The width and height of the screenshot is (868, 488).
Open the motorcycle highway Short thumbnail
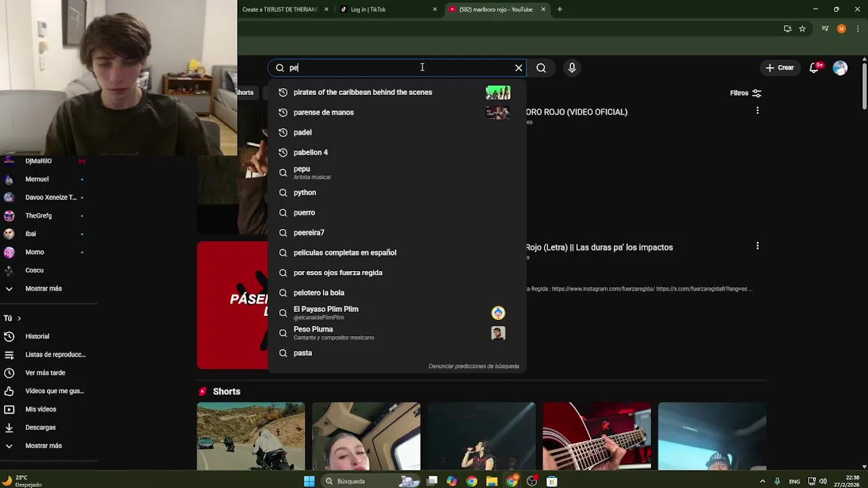[251, 436]
